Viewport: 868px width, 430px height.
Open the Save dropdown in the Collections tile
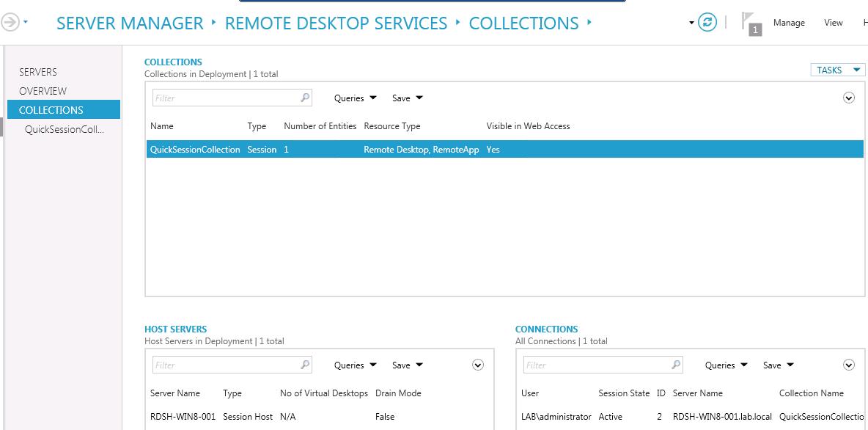(405, 98)
